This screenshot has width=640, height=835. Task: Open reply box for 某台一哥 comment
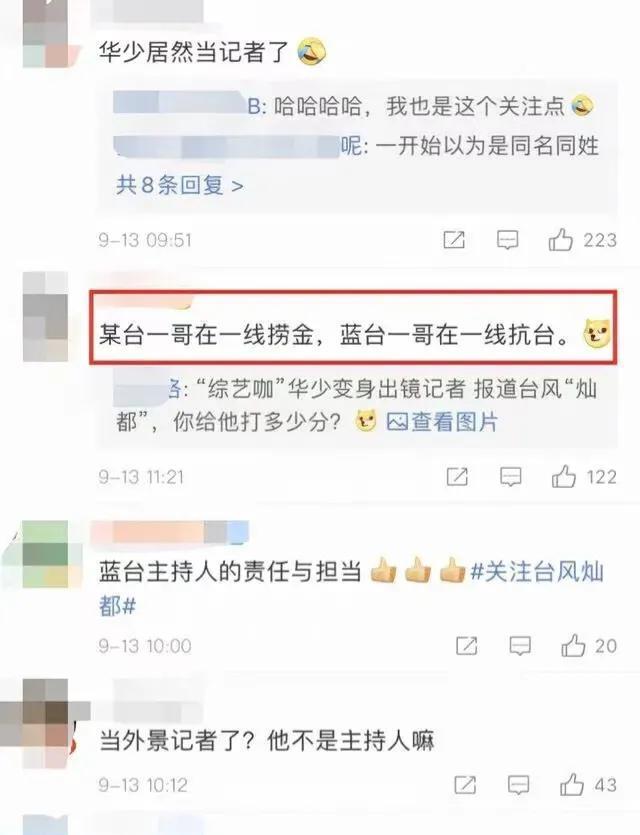point(511,477)
